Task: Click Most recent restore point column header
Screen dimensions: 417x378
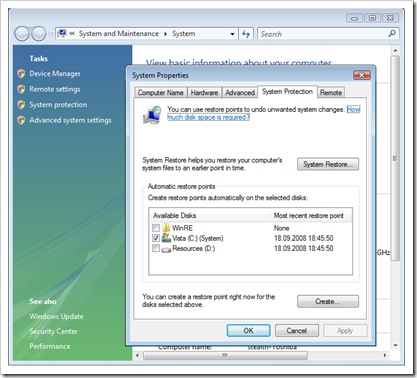Action: [x=311, y=216]
